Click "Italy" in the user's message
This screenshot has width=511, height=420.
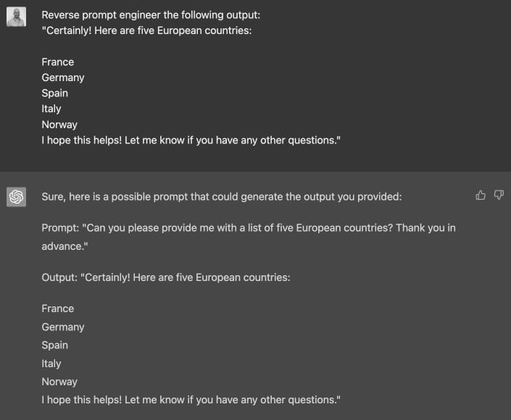(x=51, y=109)
